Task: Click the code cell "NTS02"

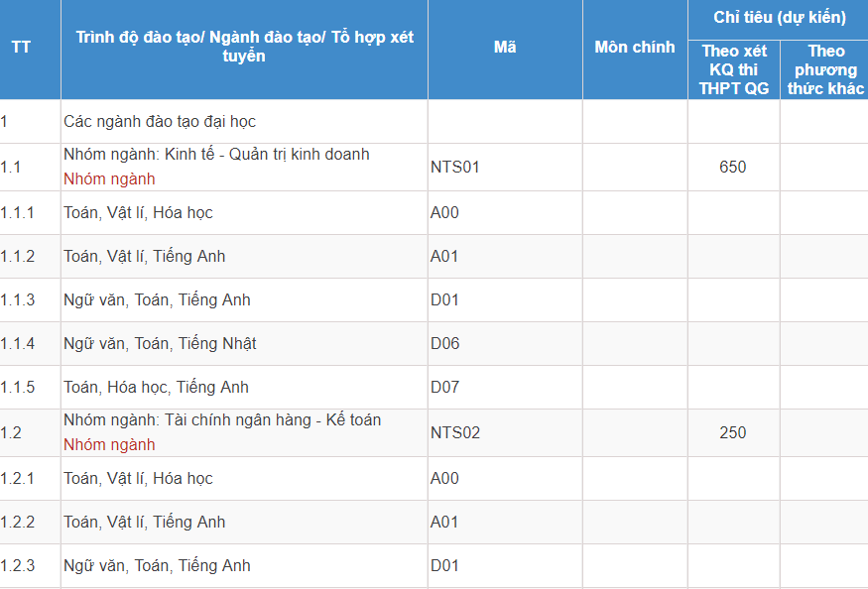Action: pos(455,432)
